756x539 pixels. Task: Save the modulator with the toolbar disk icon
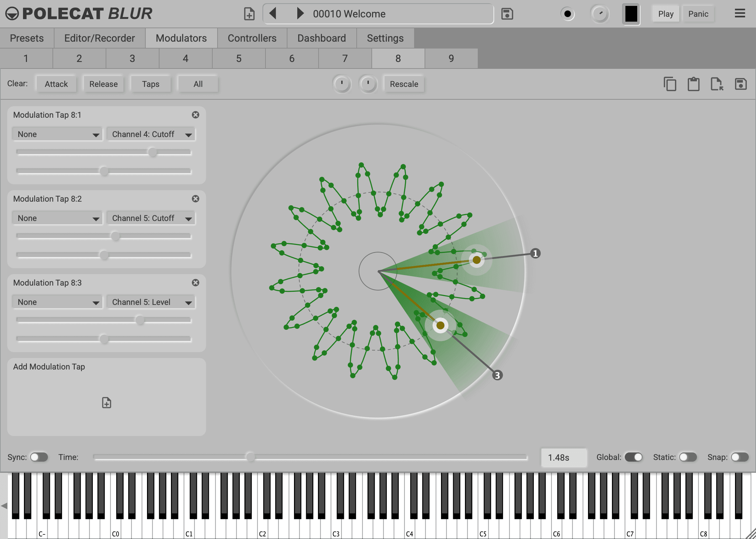tap(740, 84)
